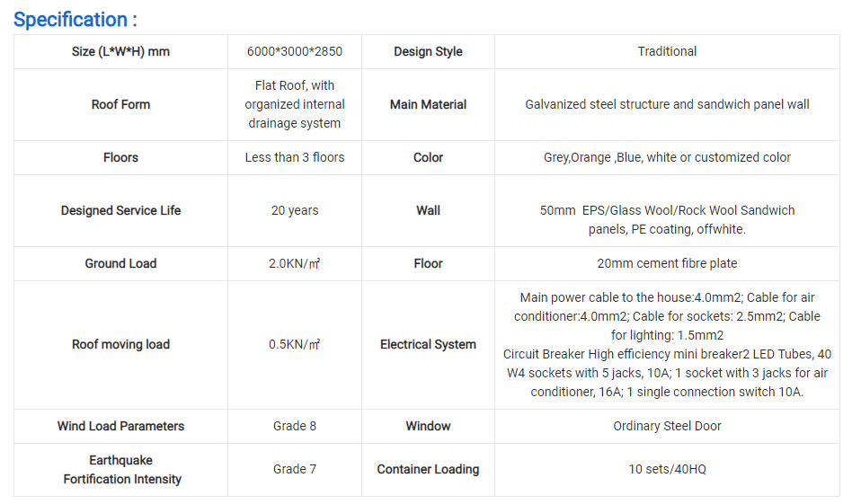Click the 50mm EPS/Glass Wool wall description
861x504 pixels.
pos(667,219)
